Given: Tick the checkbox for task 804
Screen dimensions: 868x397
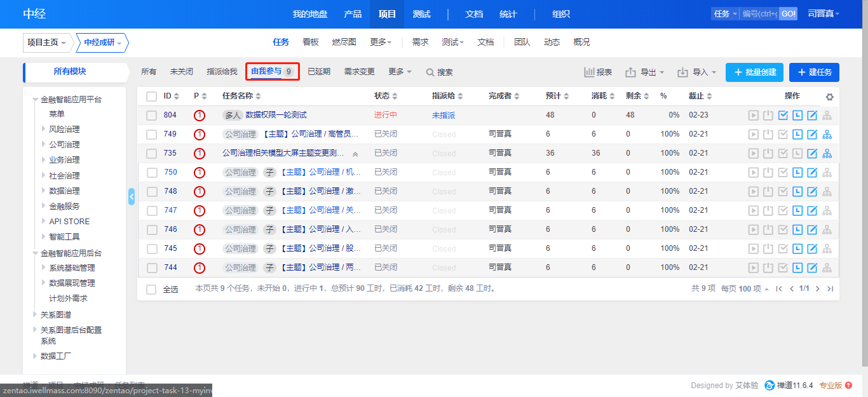Looking at the screenshot, I should tap(151, 116).
